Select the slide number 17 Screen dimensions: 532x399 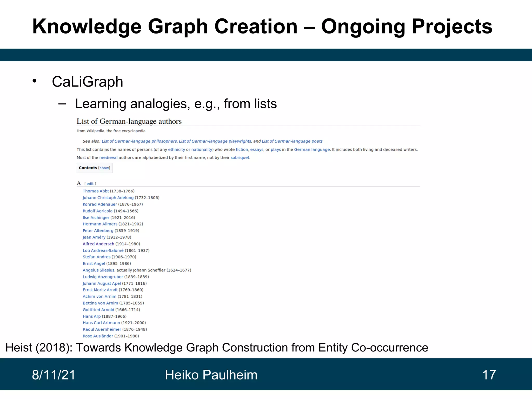[489, 375]
